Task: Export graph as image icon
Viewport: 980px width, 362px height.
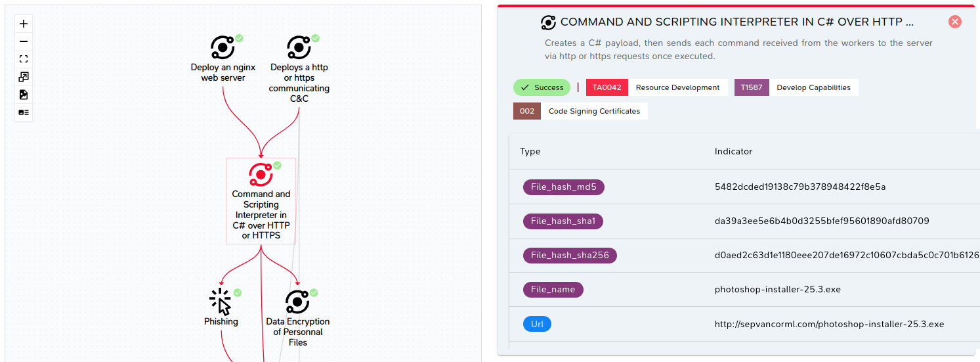Action: [x=24, y=95]
